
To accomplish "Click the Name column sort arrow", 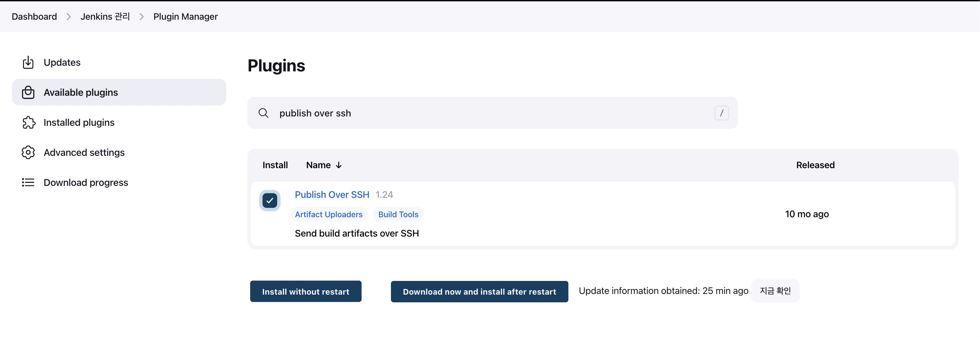I will (339, 165).
